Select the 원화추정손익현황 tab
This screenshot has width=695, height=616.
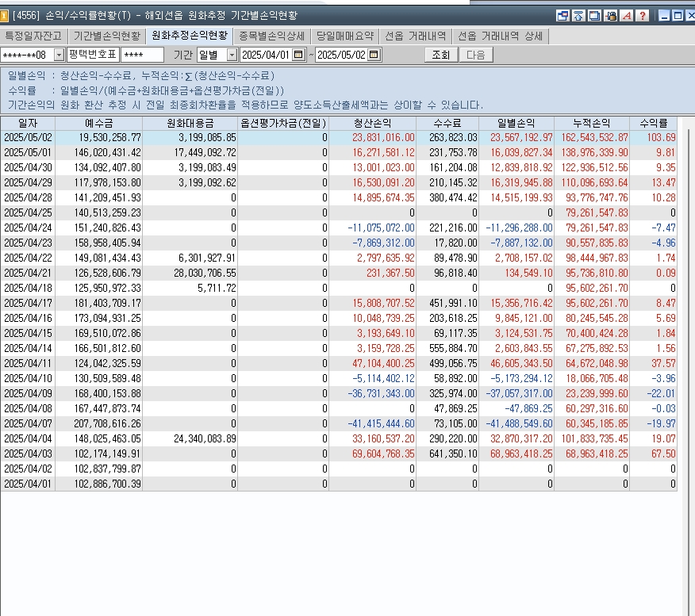click(190, 36)
